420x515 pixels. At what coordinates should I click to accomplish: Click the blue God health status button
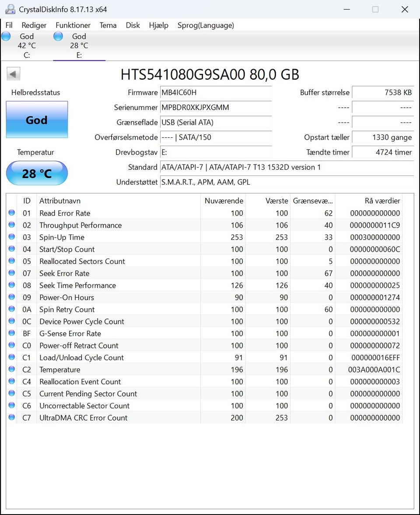37,120
